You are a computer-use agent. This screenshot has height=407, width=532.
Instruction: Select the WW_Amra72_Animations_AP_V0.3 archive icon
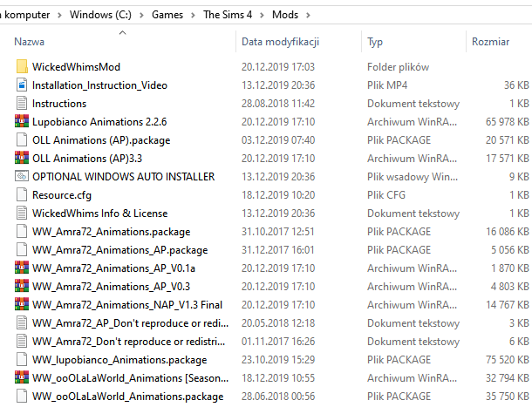click(x=22, y=286)
